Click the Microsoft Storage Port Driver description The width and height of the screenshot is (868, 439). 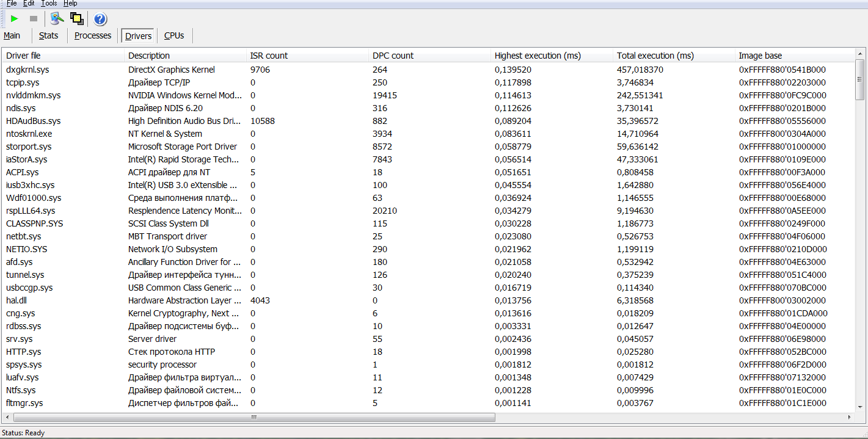[x=183, y=147]
